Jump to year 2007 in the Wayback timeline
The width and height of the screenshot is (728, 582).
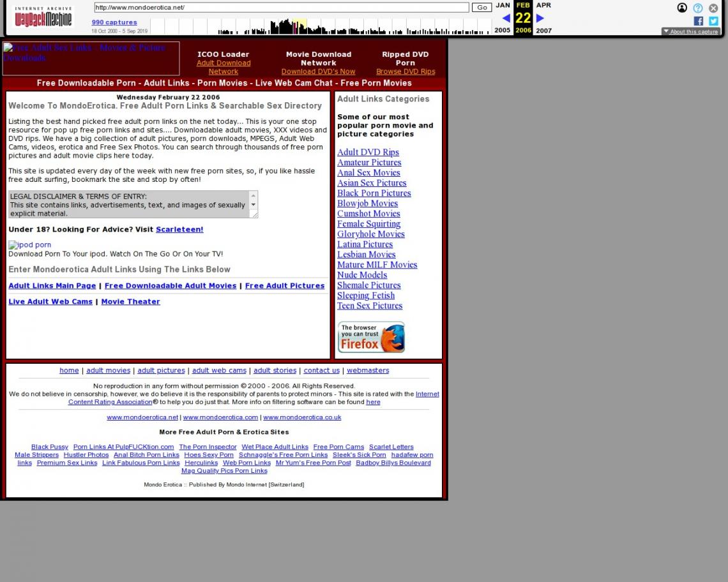coord(543,31)
